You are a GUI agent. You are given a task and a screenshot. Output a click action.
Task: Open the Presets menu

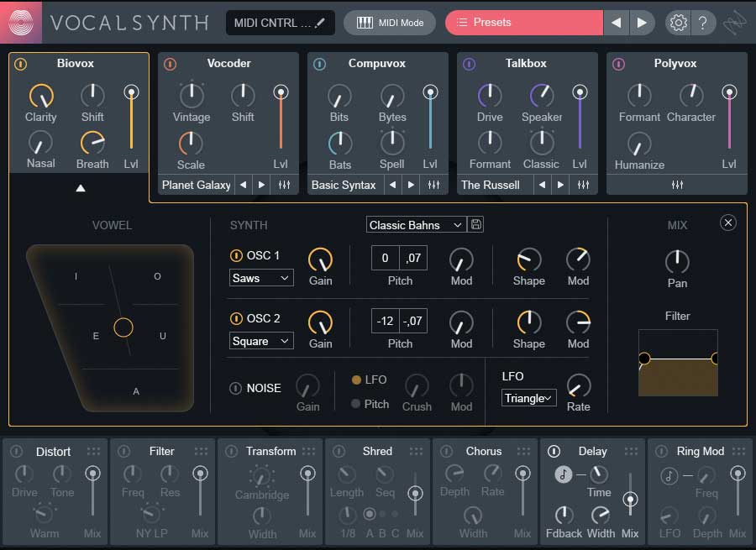coord(523,23)
